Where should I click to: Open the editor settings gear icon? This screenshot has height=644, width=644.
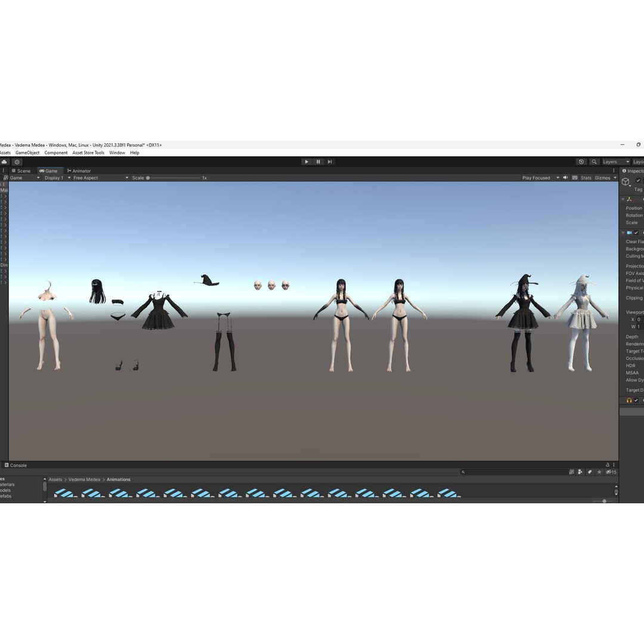[17, 162]
